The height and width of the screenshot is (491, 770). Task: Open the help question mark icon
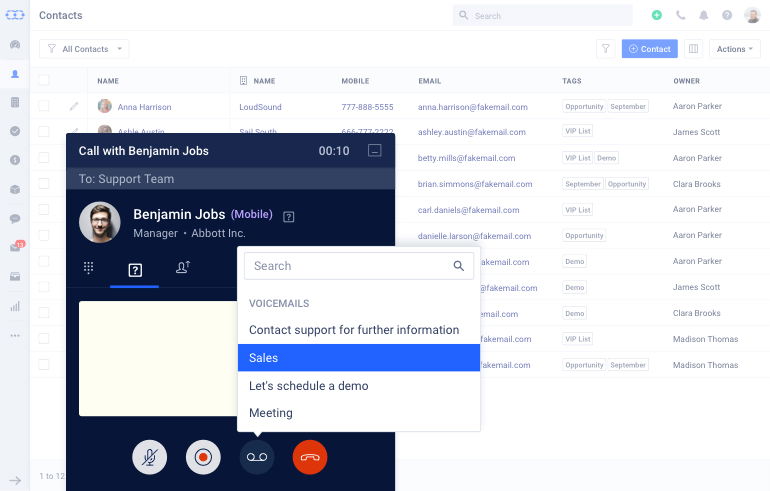(727, 16)
